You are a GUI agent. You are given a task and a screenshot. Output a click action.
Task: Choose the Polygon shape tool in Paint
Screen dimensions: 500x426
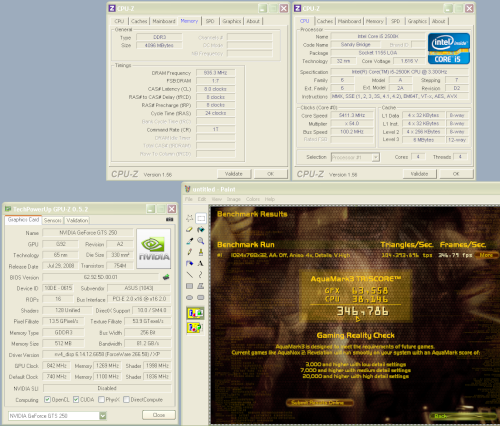(x=201, y=286)
